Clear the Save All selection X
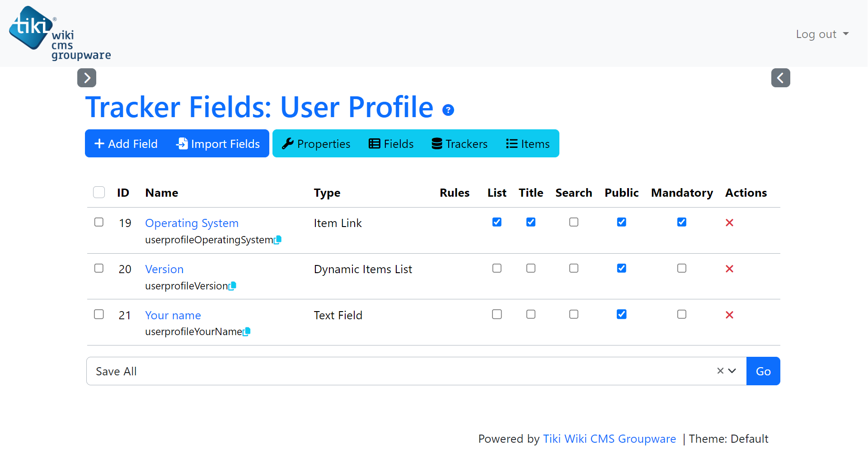The width and height of the screenshot is (868, 459). 720,371
